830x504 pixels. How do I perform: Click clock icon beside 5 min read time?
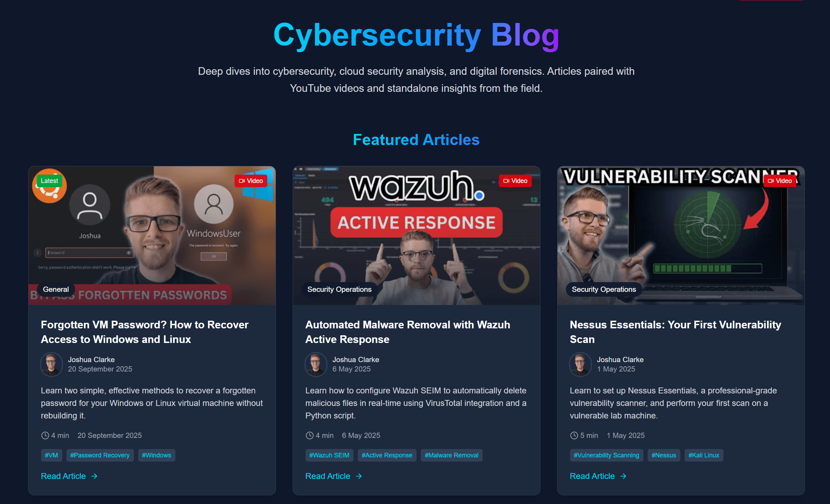coord(574,435)
